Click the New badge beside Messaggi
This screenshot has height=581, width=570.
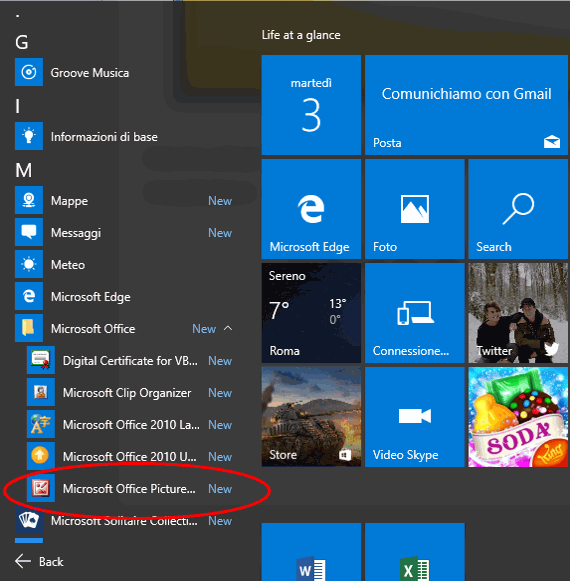point(220,233)
